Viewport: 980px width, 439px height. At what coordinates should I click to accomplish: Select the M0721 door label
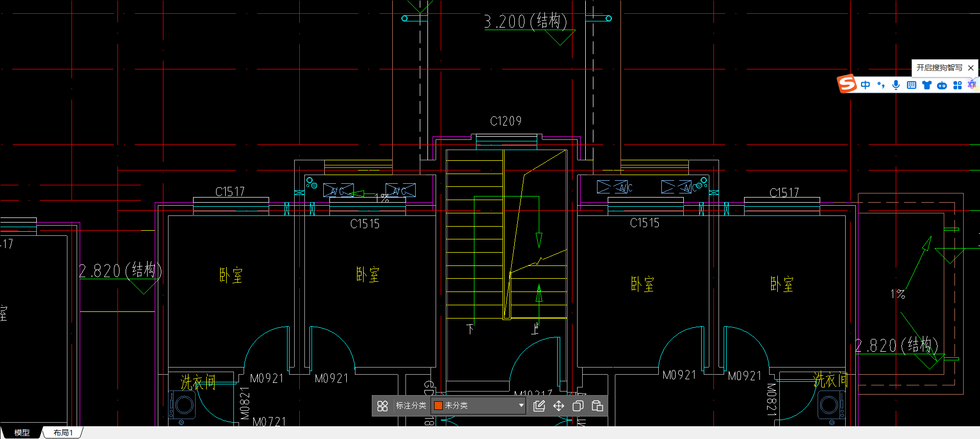click(x=269, y=422)
